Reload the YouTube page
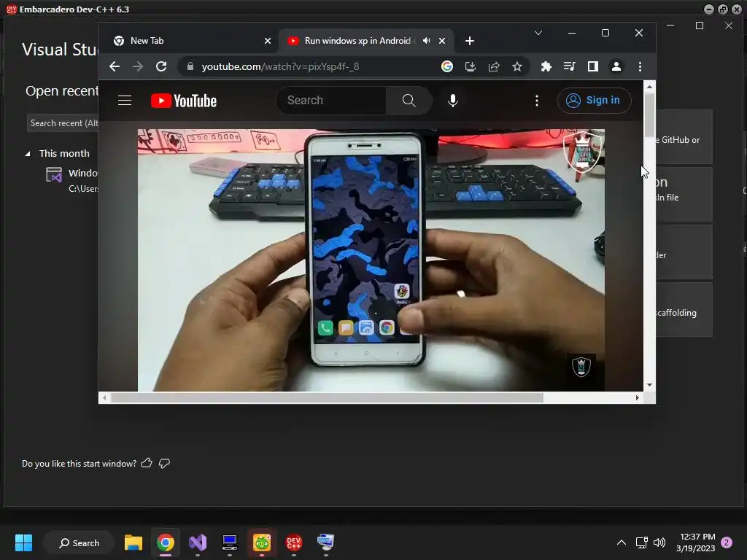 (x=161, y=66)
